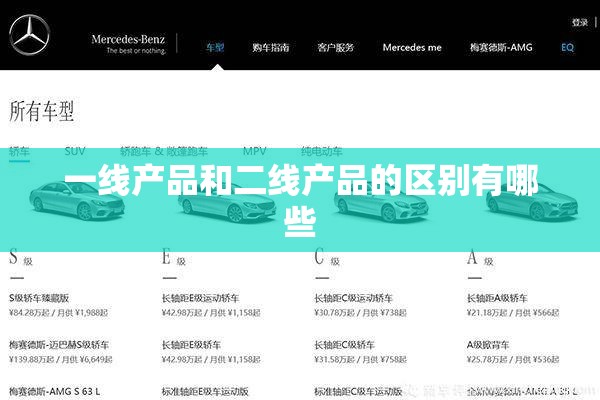Viewport: 600px width, 400px height.
Task: Select the MPV category tab
Action: pyautogui.click(x=254, y=151)
